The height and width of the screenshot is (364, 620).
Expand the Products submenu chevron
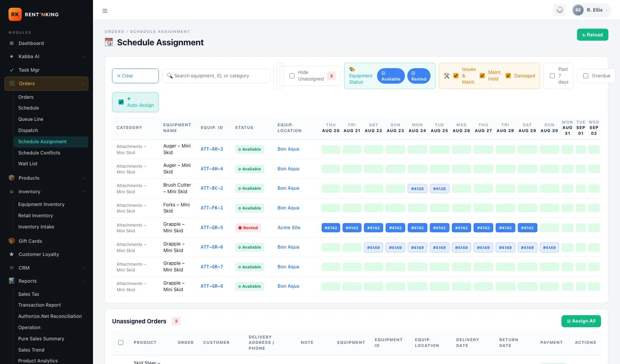pos(83,179)
